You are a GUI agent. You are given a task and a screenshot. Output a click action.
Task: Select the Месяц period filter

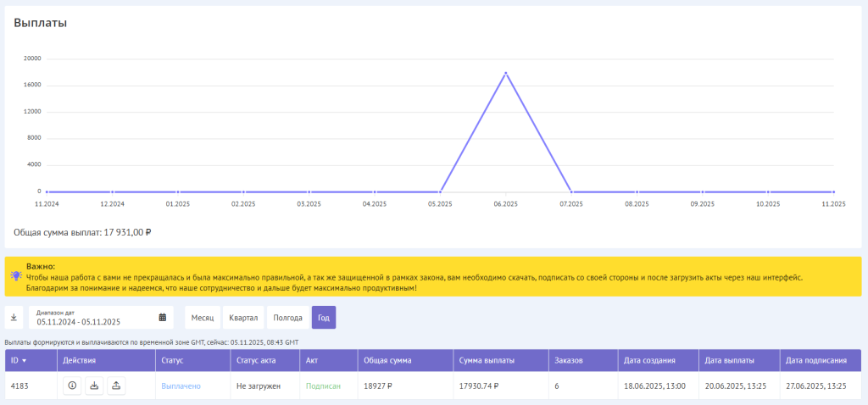point(203,318)
